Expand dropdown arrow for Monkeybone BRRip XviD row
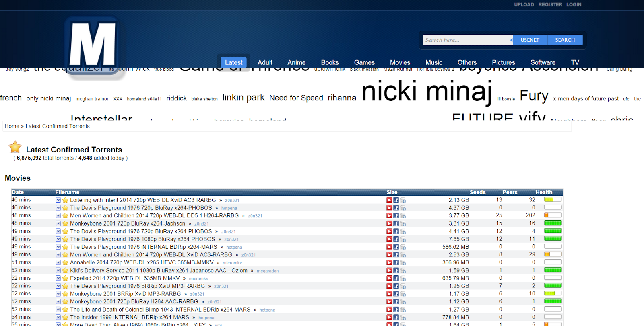 point(58,294)
